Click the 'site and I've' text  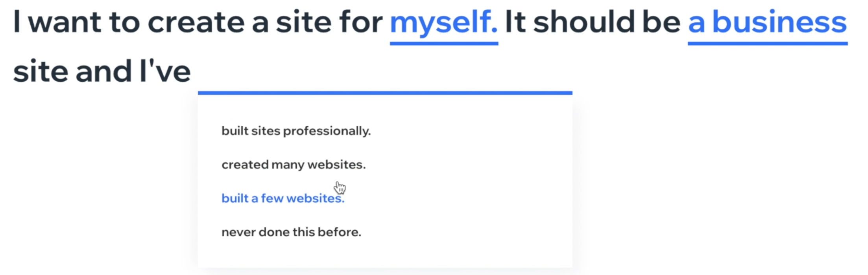(x=102, y=71)
